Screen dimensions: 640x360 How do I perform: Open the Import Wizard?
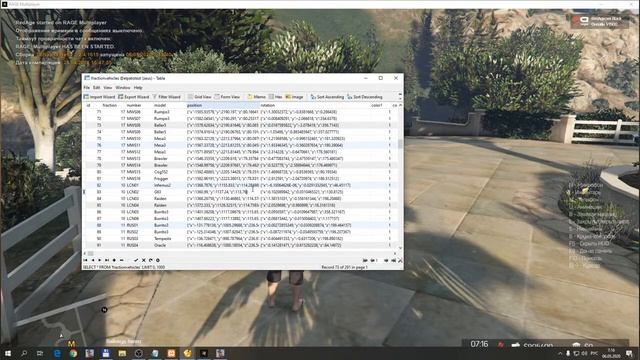point(100,97)
